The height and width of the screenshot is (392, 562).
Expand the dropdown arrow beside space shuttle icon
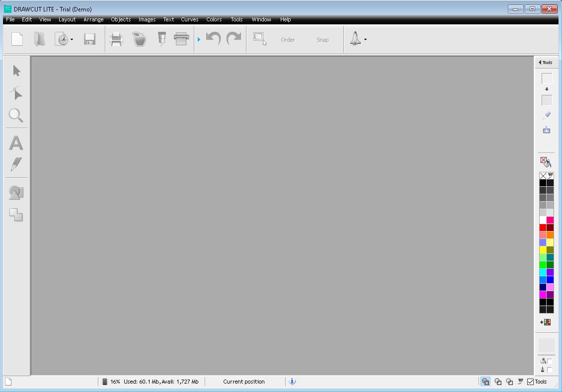coord(365,39)
